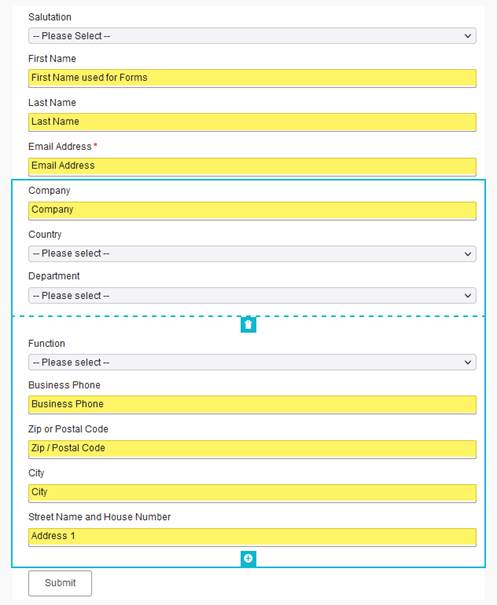The height and width of the screenshot is (605, 497).
Task: Click the Company input field
Action: pyautogui.click(x=252, y=210)
